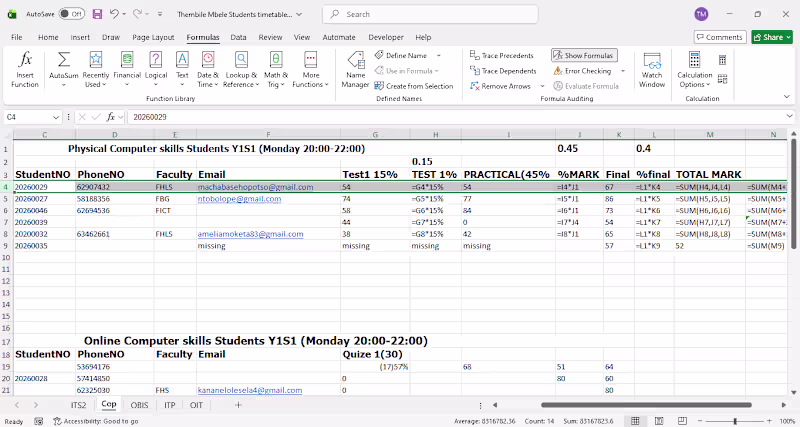This screenshot has height=427, width=800.
Task: Open the Customize Quick Access Toolbar dropdown
Action: pos(160,14)
